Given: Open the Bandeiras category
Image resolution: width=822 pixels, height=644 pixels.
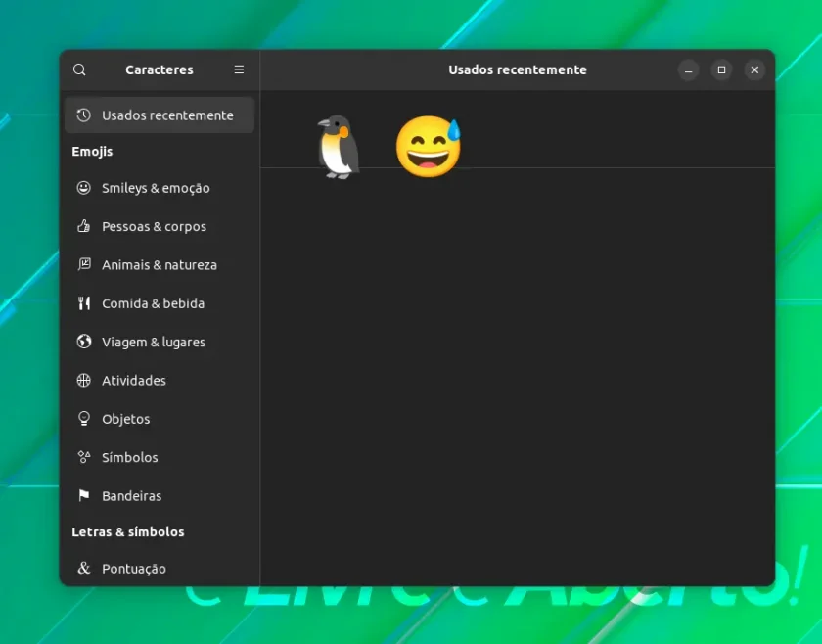Looking at the screenshot, I should 160,496.
